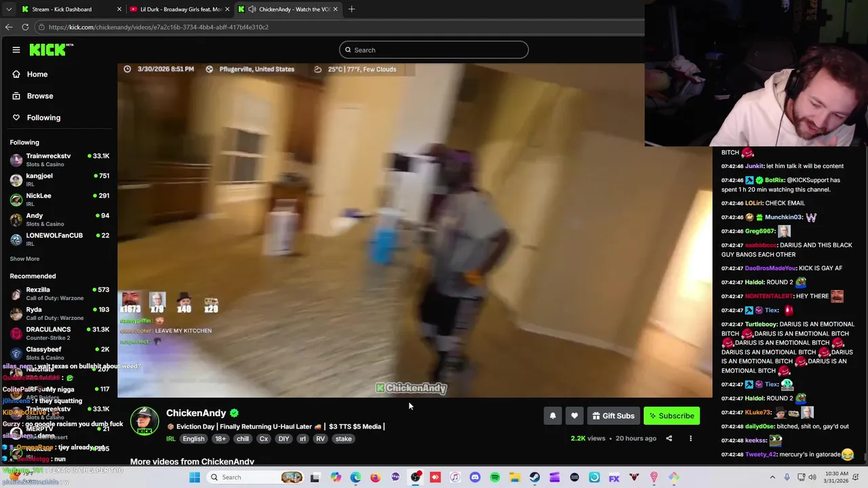Click the Cx tag
Screen dimensions: 868x488
[264, 439]
